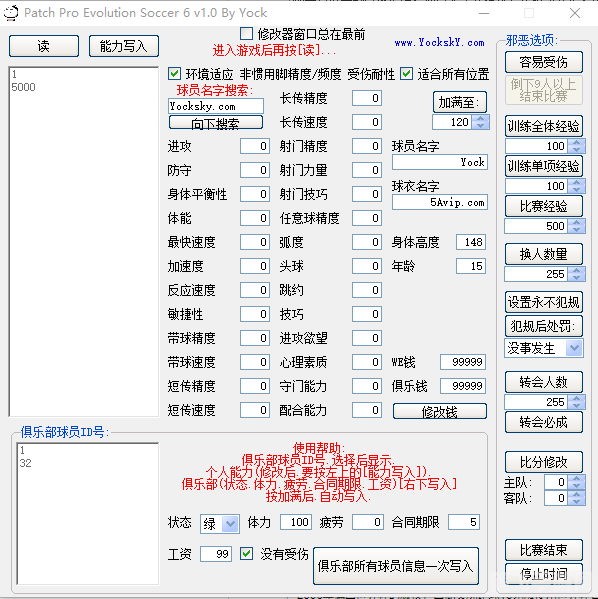
Task: Click the 读 (read) button
Action: tap(44, 46)
